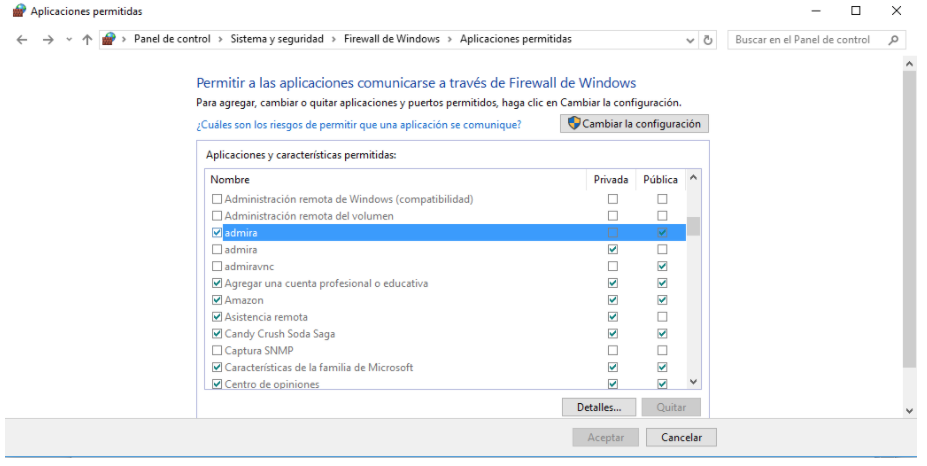Sort by Privada column header

(611, 179)
